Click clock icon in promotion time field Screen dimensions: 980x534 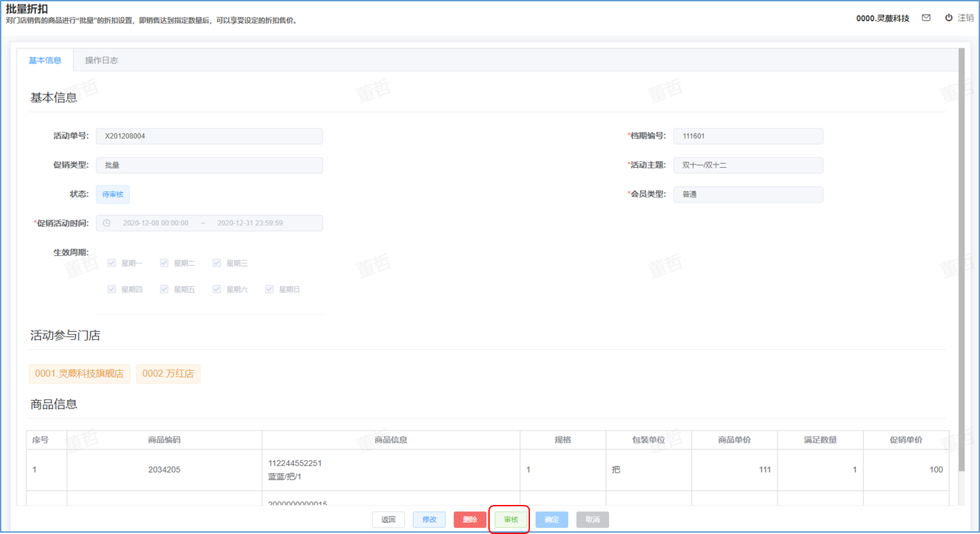pyautogui.click(x=107, y=223)
